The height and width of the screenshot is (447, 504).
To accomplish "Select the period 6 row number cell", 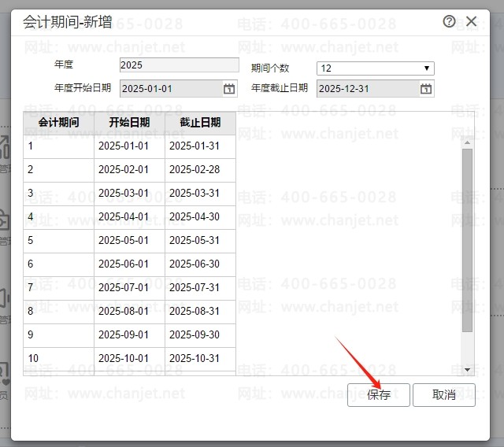I will (x=59, y=264).
